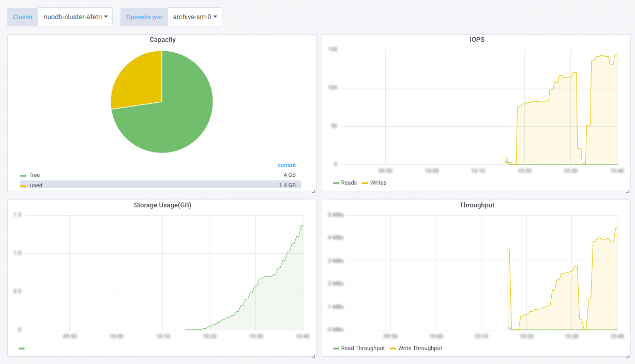Expand the Storage Usage(GB) panel title menu
Viewport: 635px width, 364px height.
162,205
